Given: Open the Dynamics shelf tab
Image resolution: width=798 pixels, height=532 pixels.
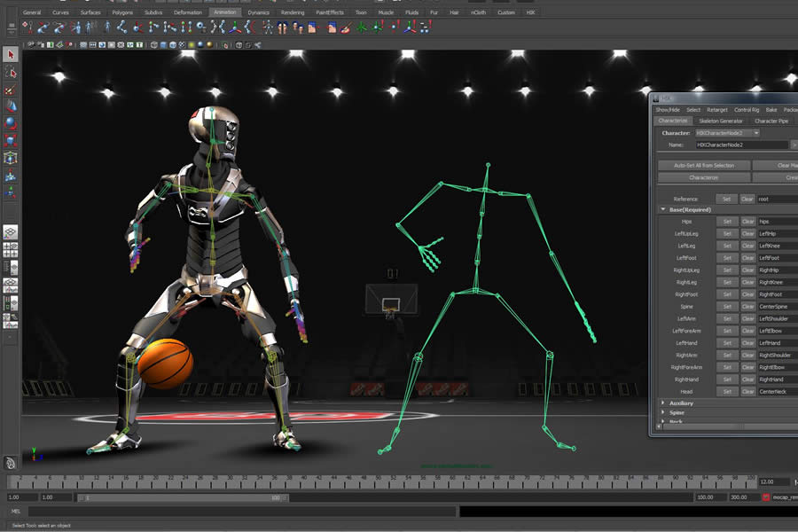Looking at the screenshot, I should pyautogui.click(x=258, y=13).
